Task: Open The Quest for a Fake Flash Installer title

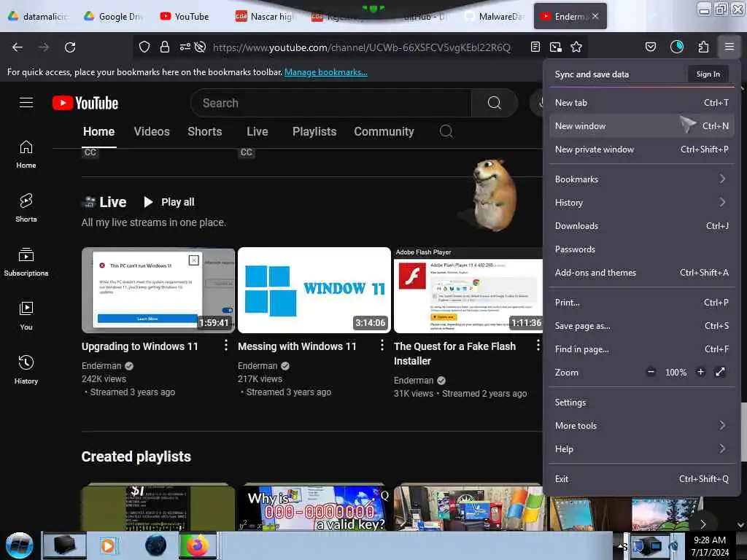Action: coord(455,354)
